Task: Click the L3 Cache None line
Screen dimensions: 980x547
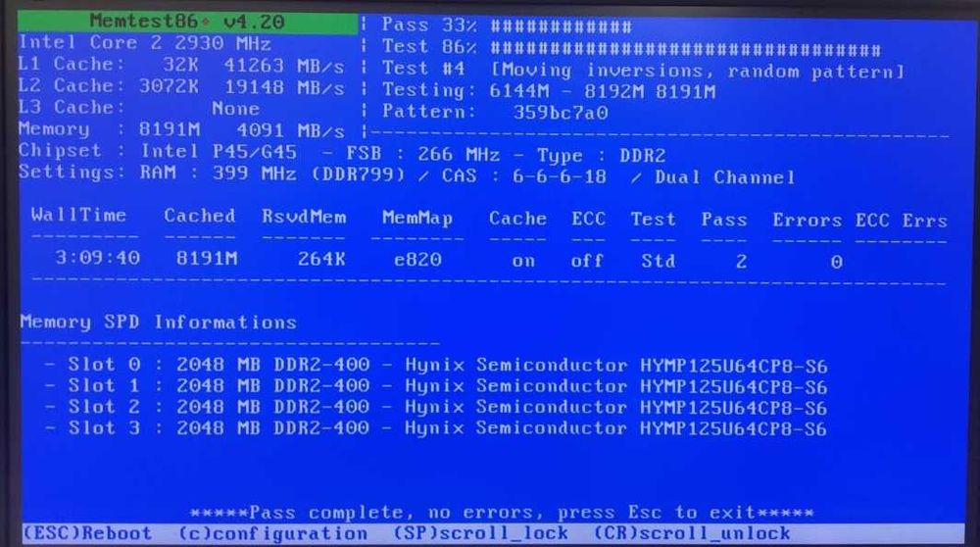Action: (139, 108)
